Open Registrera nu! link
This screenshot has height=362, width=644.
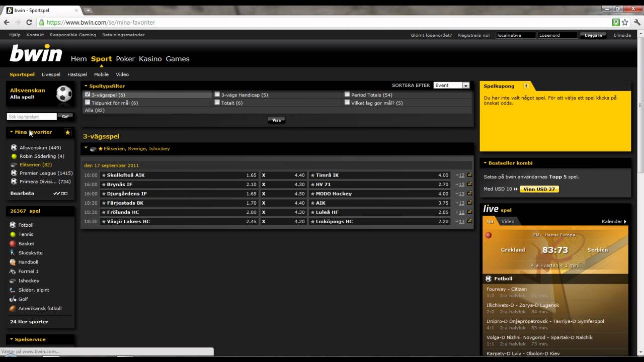(x=473, y=35)
